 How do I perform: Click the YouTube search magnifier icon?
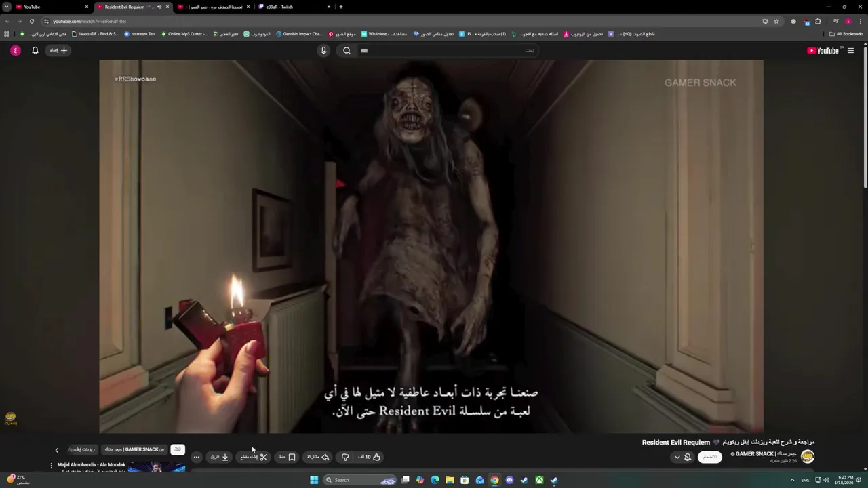pos(347,50)
